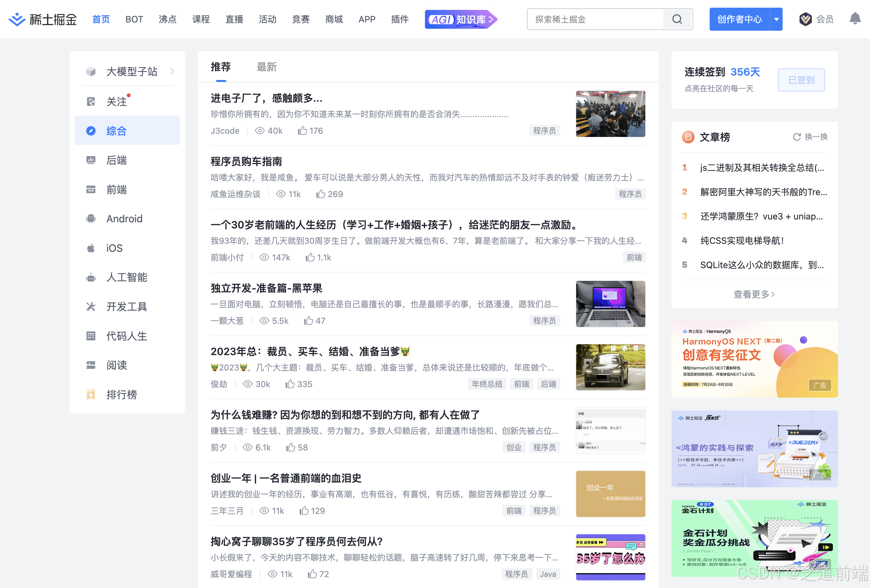Image resolution: width=870 pixels, height=588 pixels.
Task: Expand 大模型子站 chevron
Action: tap(172, 71)
